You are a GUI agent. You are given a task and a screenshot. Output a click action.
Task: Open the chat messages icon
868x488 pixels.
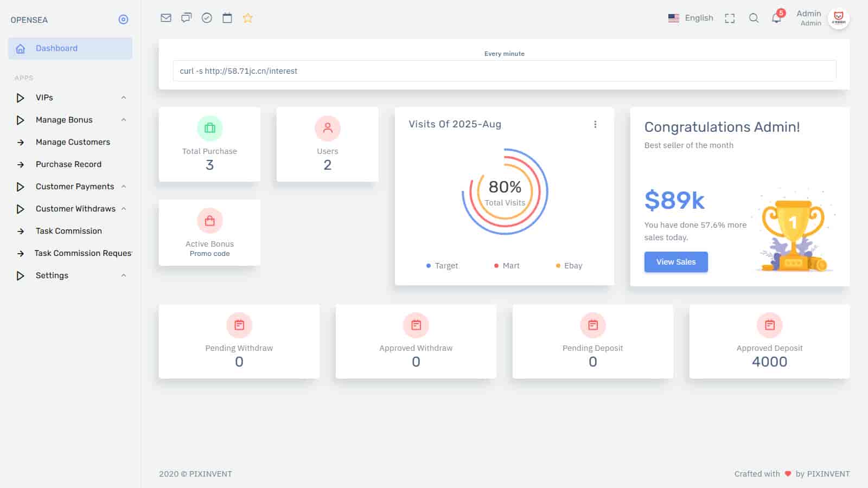click(x=186, y=18)
